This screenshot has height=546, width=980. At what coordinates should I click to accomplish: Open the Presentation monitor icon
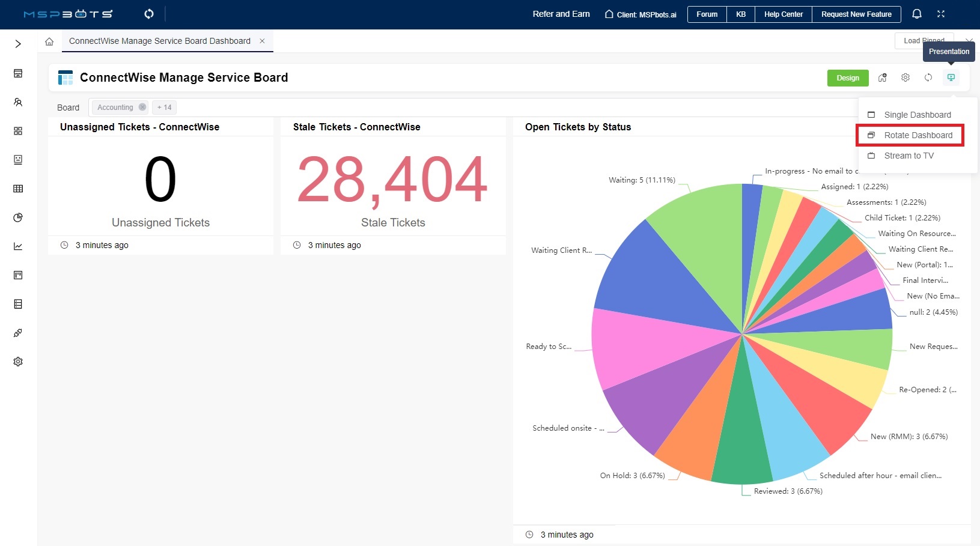[x=951, y=77]
